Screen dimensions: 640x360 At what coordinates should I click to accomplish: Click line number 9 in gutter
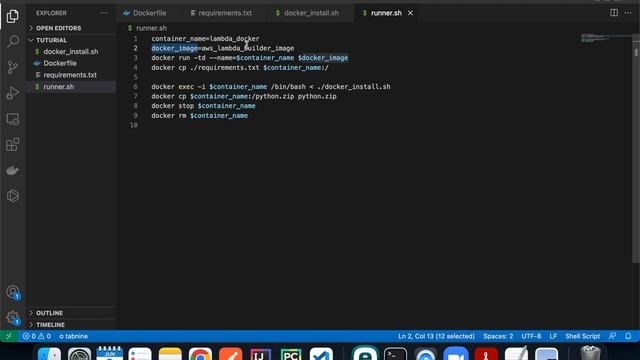(x=135, y=116)
